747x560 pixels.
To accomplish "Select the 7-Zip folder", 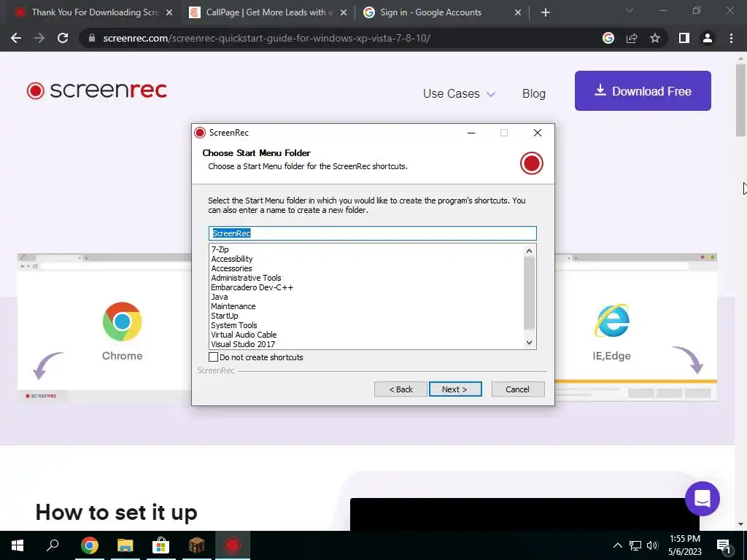I will [x=220, y=249].
